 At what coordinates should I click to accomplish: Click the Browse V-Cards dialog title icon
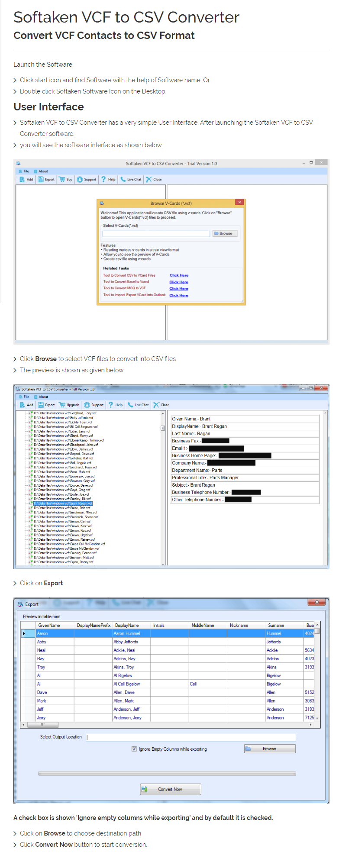pos(102,203)
